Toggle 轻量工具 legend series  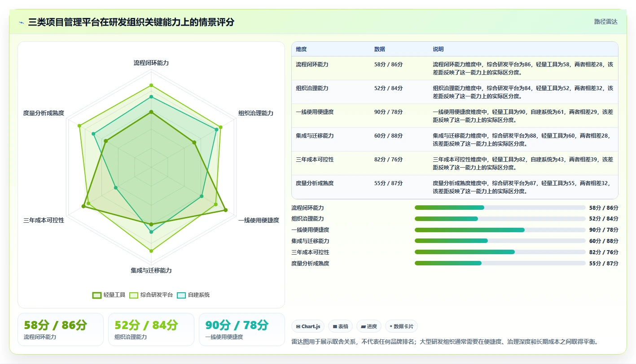coord(109,295)
